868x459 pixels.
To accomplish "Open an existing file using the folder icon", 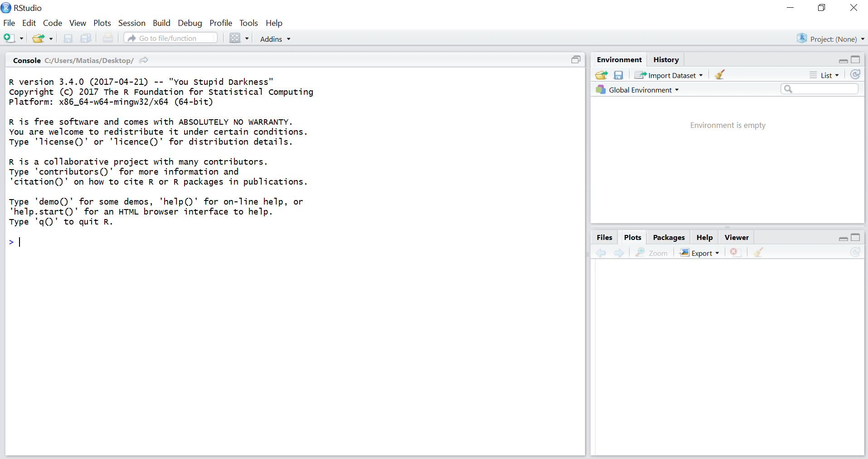I will pos(39,38).
